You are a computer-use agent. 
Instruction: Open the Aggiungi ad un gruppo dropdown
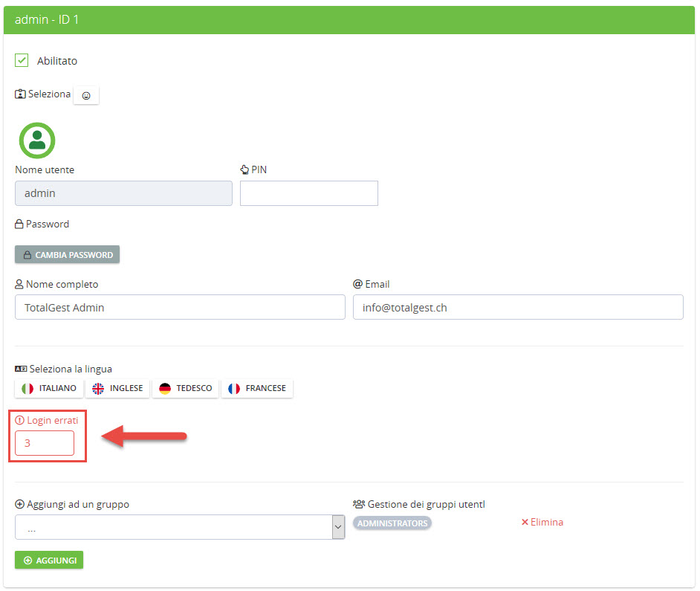pos(179,527)
